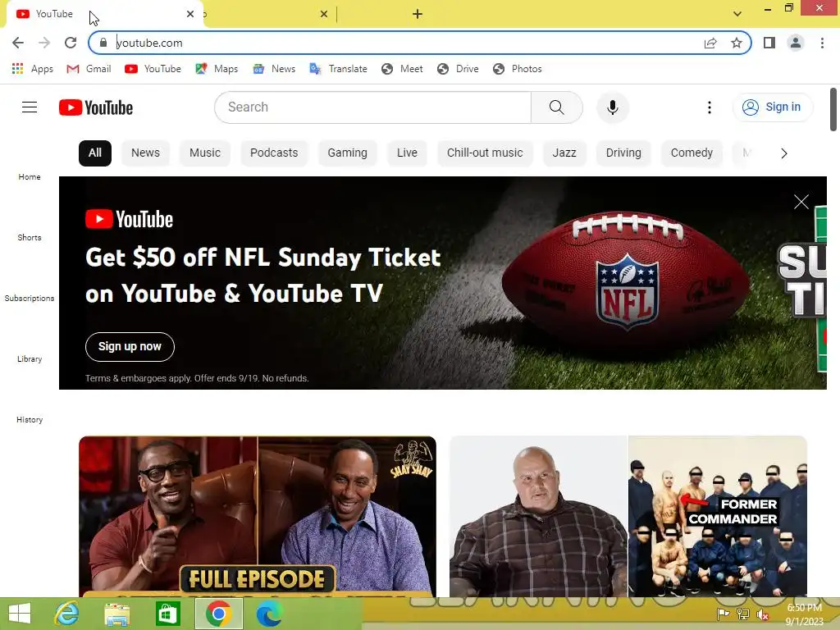The height and width of the screenshot is (630, 840).
Task: Open the News bookmark in bookmarks bar
Action: (274, 69)
